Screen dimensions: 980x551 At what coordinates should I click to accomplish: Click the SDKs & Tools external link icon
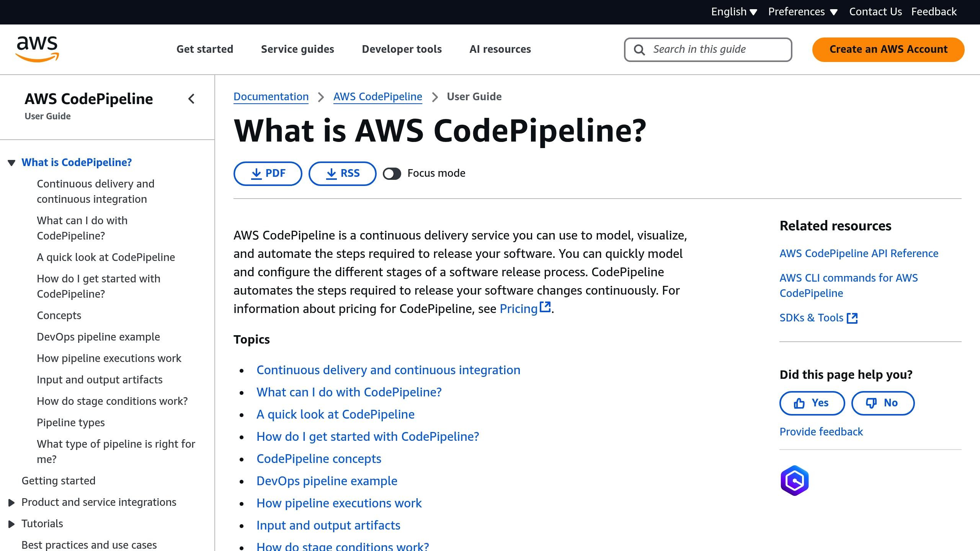pos(852,318)
